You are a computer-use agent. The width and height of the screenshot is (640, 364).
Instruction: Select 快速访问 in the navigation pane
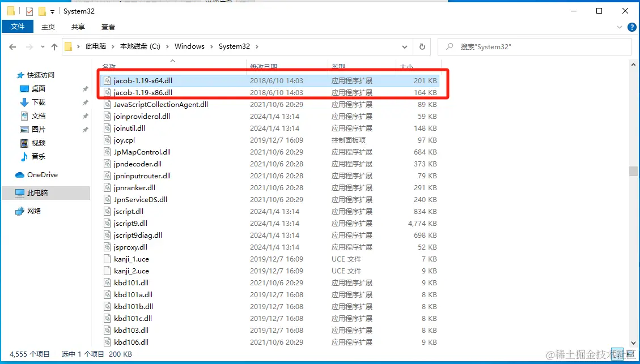point(40,75)
